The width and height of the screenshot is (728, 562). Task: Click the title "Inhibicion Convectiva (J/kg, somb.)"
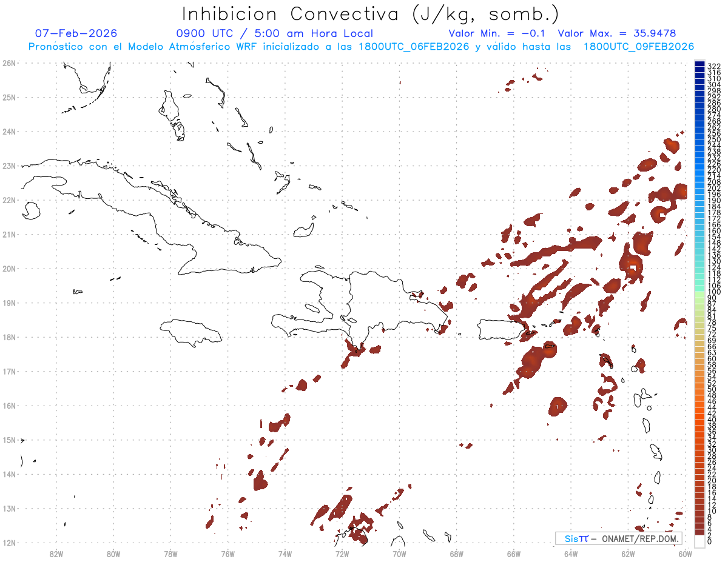[x=371, y=14]
